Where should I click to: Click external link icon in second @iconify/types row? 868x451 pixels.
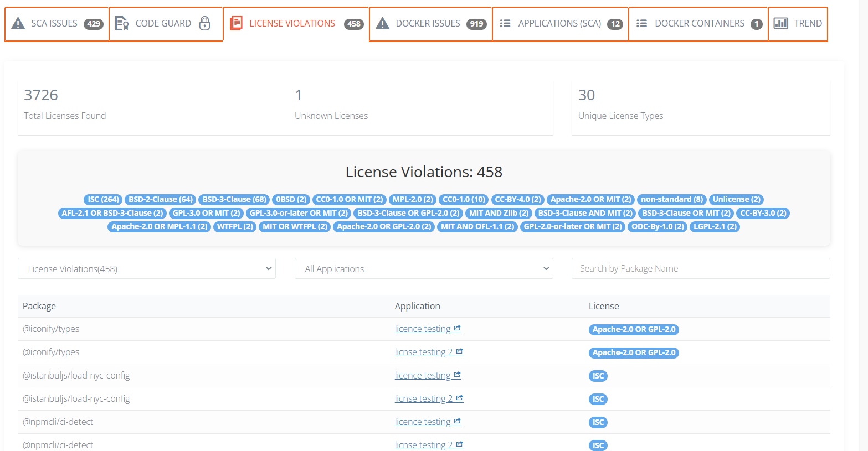459,351
